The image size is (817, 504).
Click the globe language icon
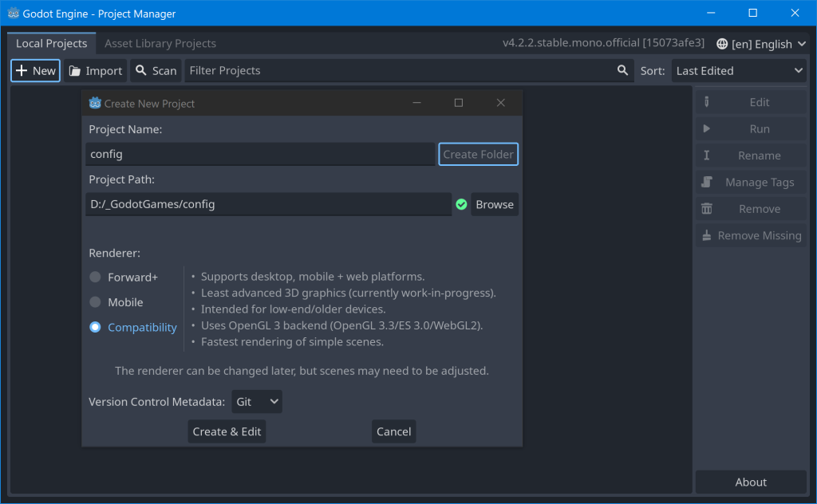[x=722, y=44]
